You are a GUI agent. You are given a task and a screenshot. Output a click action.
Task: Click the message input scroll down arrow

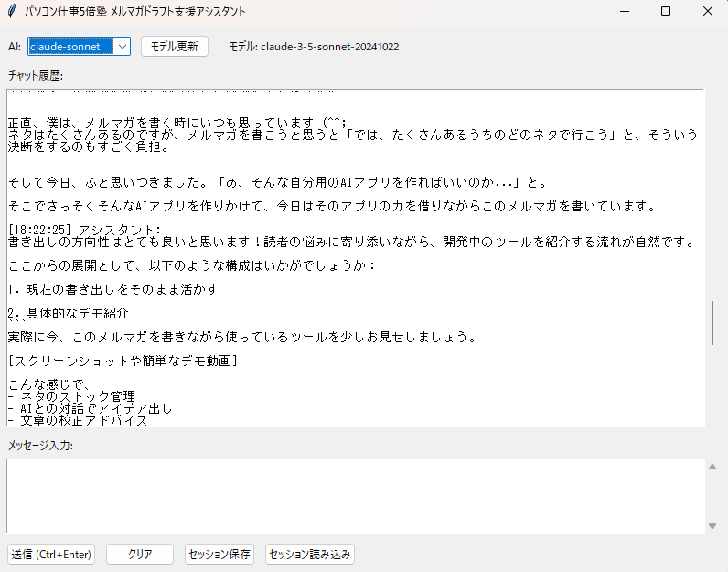pyautogui.click(x=712, y=526)
